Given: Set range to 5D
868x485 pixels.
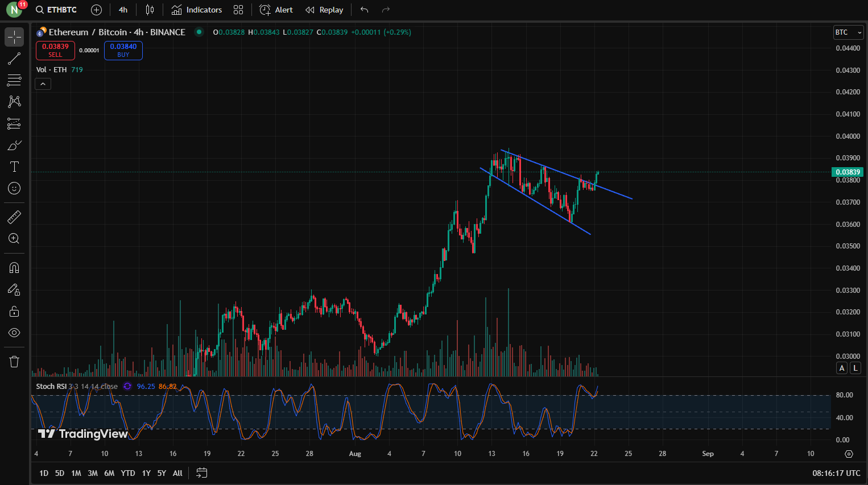Looking at the screenshot, I should [60, 473].
